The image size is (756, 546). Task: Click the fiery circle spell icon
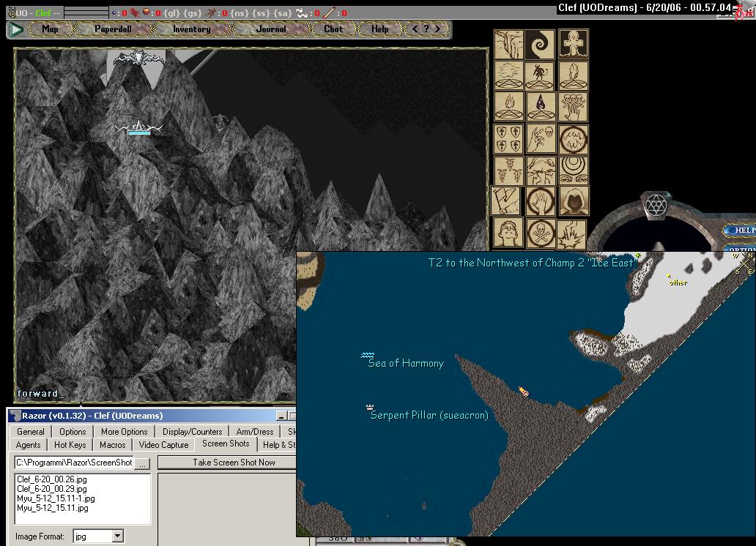pos(574,139)
